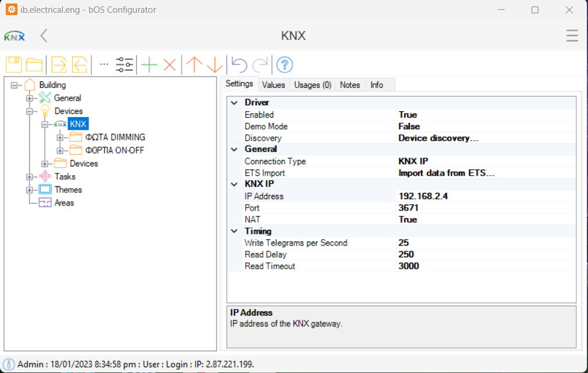Move item down with orange arrow
Screen dimensions: 588x373
point(215,65)
